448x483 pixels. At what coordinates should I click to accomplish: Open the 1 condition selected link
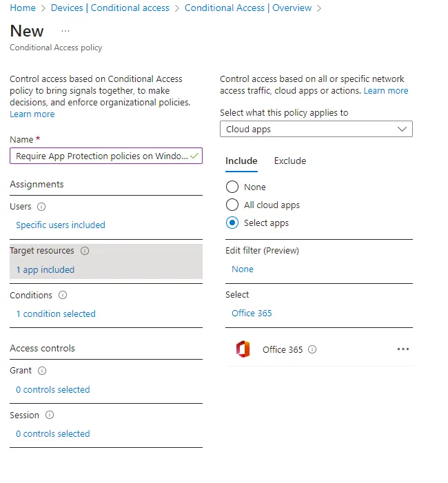point(56,314)
